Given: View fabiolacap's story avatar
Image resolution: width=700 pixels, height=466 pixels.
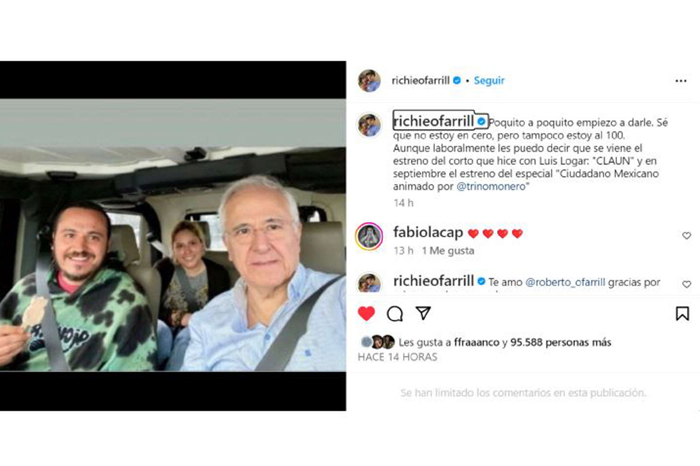Looking at the screenshot, I should tap(369, 236).
